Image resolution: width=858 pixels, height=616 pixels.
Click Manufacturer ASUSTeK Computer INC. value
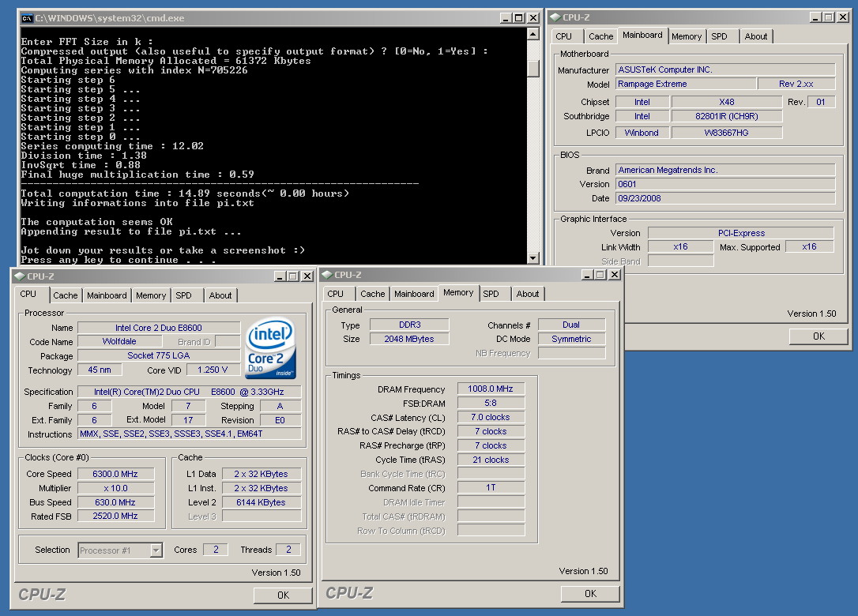[725, 69]
